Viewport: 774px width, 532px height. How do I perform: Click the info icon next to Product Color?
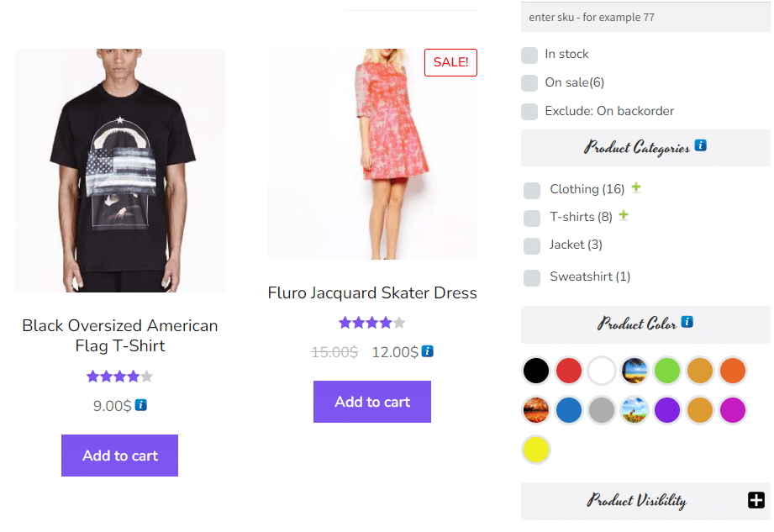[689, 323]
